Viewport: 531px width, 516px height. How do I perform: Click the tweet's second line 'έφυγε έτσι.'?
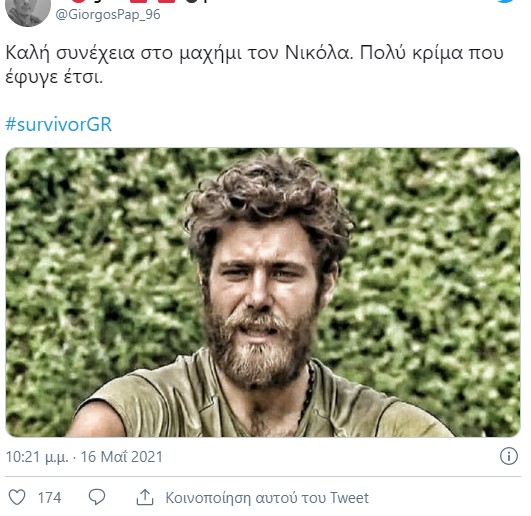pos(54,78)
